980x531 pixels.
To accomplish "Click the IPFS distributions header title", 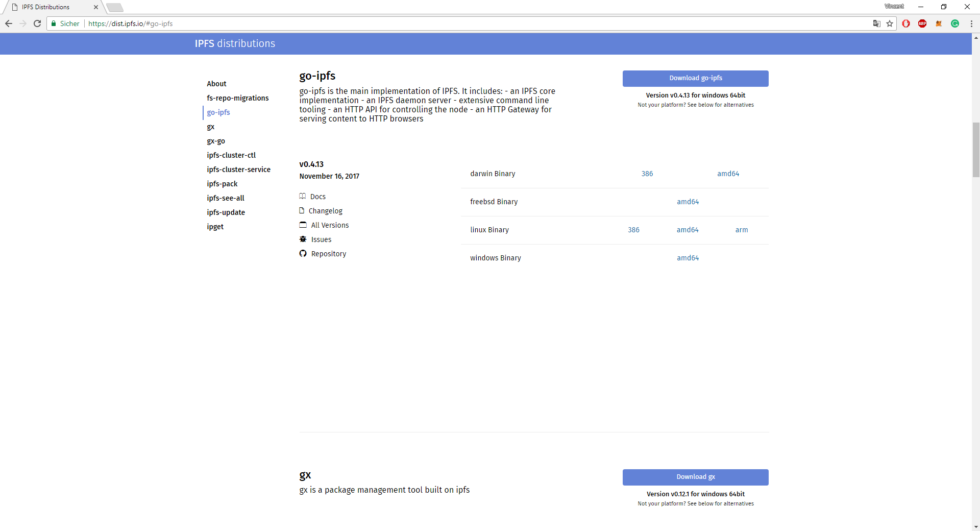I will (x=235, y=43).
